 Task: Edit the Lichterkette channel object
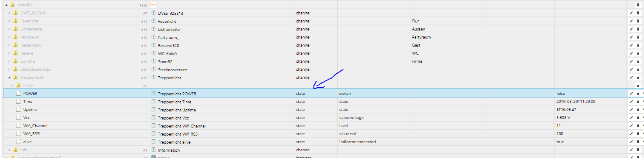click(631, 29)
